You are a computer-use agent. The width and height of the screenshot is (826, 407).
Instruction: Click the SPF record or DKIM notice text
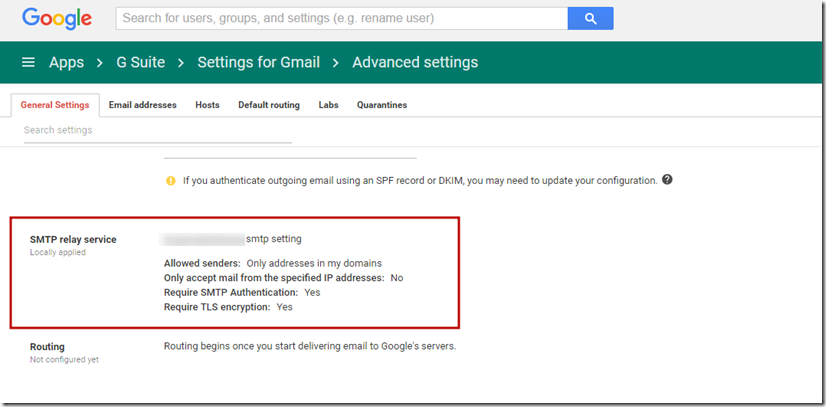420,181
